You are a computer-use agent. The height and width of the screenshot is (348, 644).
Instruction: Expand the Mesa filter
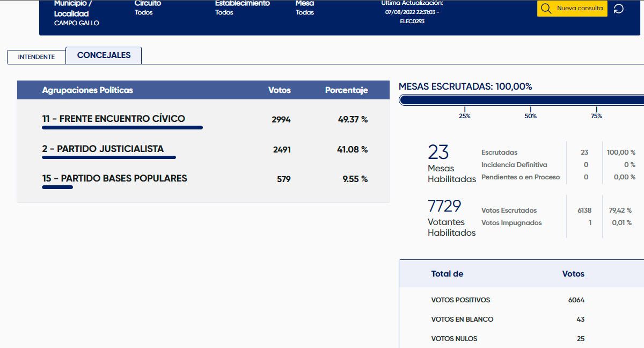click(305, 8)
